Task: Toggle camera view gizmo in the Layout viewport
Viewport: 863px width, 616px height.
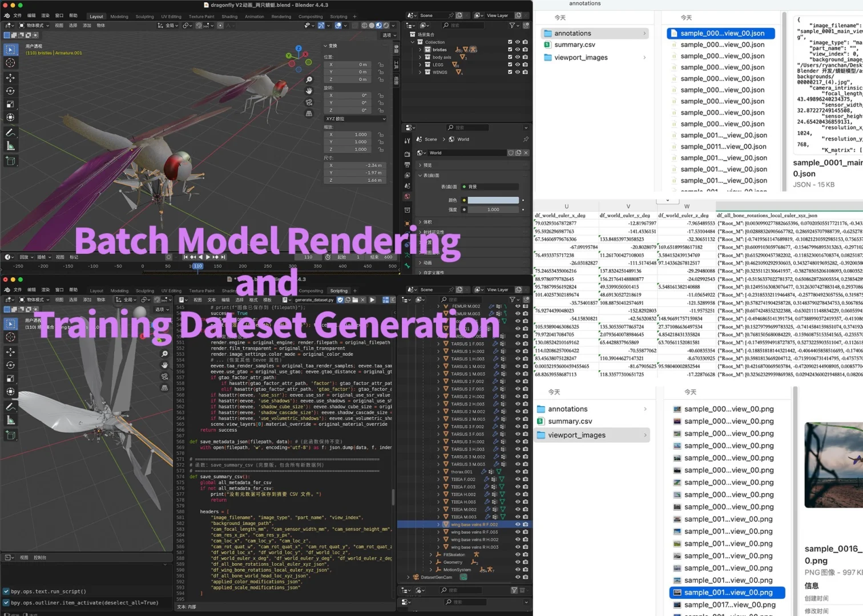Action: click(309, 102)
